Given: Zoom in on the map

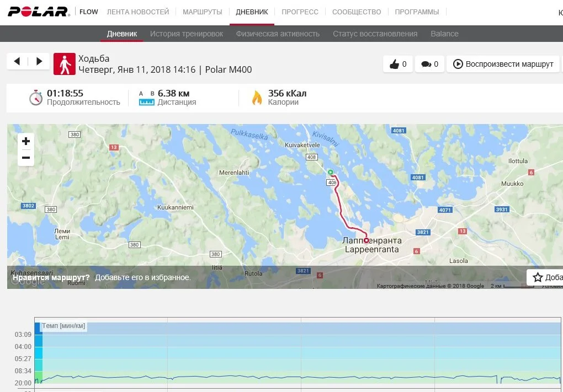Looking at the screenshot, I should [26, 141].
